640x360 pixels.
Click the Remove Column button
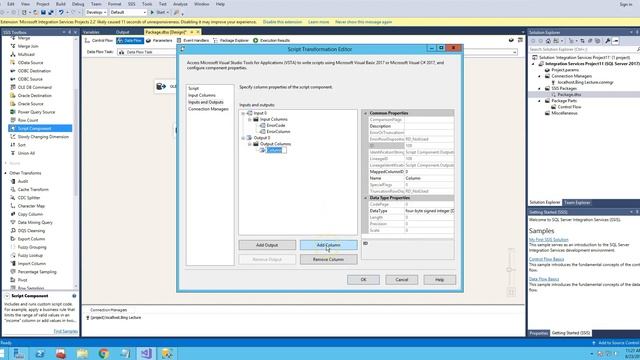(x=329, y=259)
